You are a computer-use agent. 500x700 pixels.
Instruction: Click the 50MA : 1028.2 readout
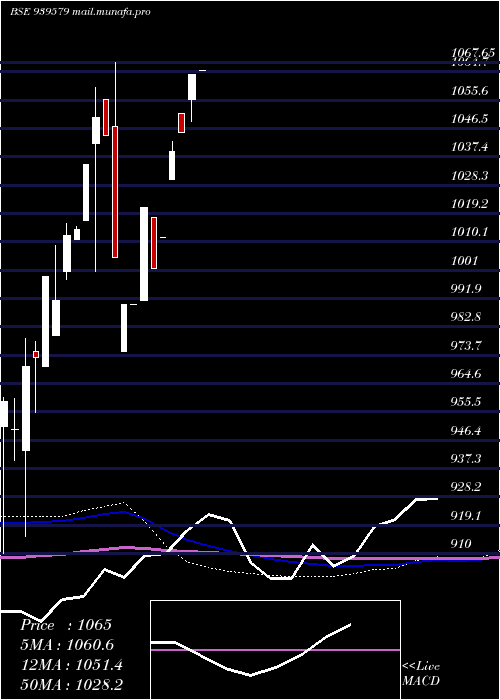[72, 684]
